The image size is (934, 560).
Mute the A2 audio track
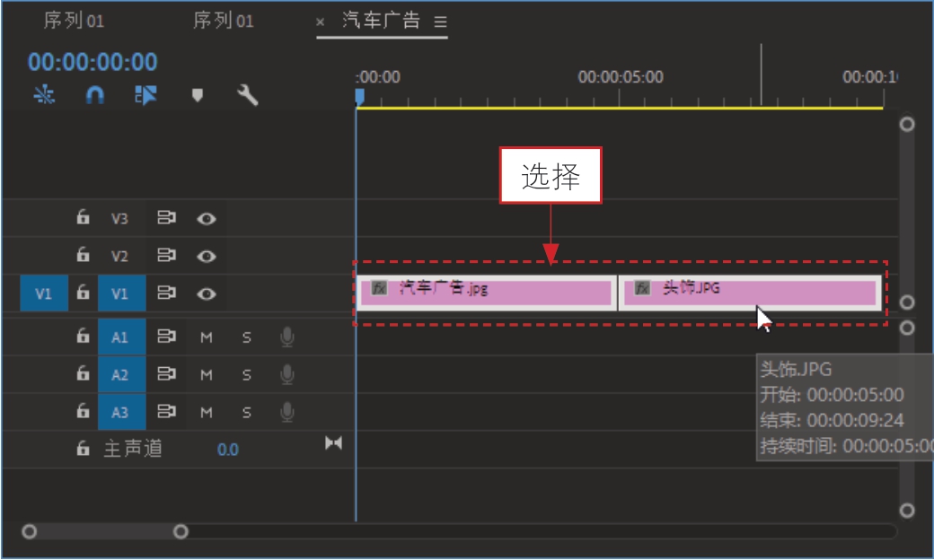tap(206, 375)
